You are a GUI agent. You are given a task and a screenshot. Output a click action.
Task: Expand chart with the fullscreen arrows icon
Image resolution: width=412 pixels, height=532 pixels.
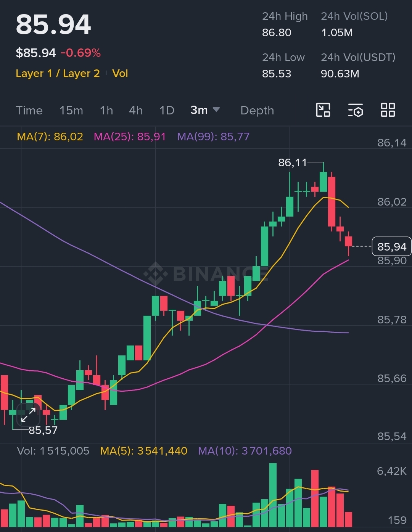[28, 415]
